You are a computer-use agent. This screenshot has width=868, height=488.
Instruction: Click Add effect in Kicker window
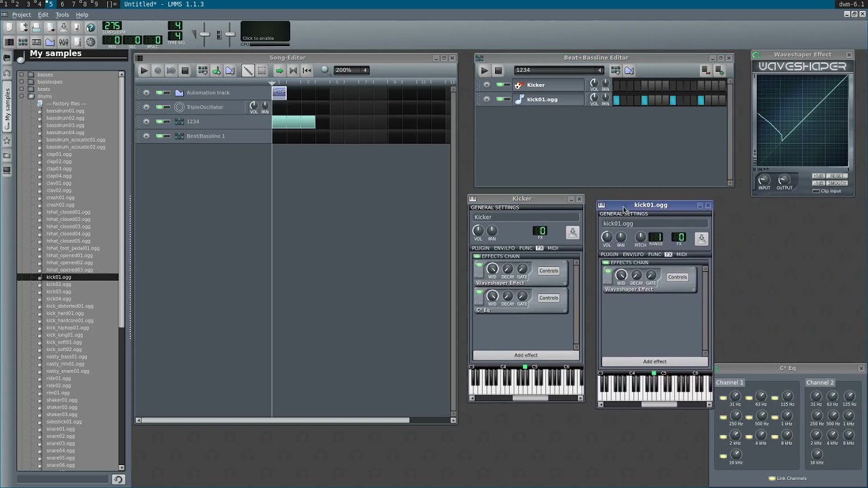526,355
